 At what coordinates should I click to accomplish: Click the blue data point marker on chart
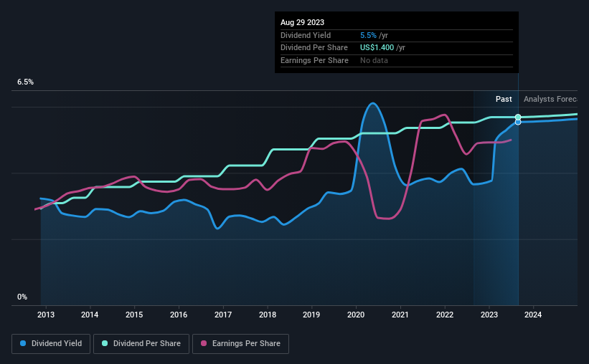pos(518,122)
